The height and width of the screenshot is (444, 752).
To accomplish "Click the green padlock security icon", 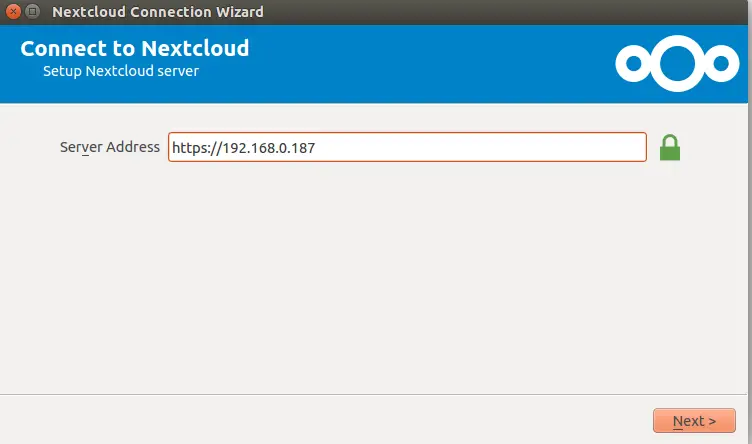I will 670,148.
